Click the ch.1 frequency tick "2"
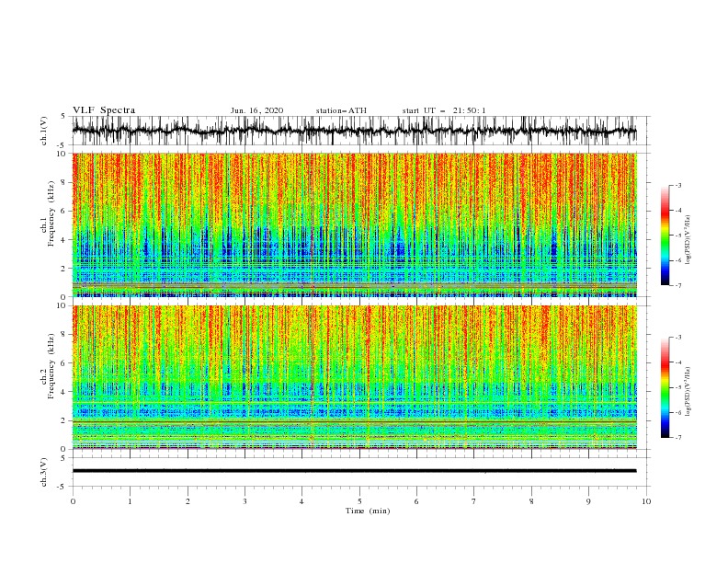 [x=64, y=268]
